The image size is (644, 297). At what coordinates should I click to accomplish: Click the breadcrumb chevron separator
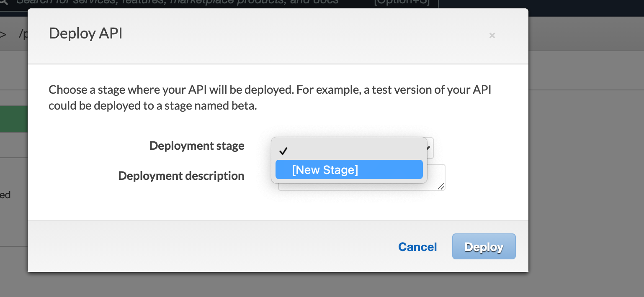click(x=3, y=34)
